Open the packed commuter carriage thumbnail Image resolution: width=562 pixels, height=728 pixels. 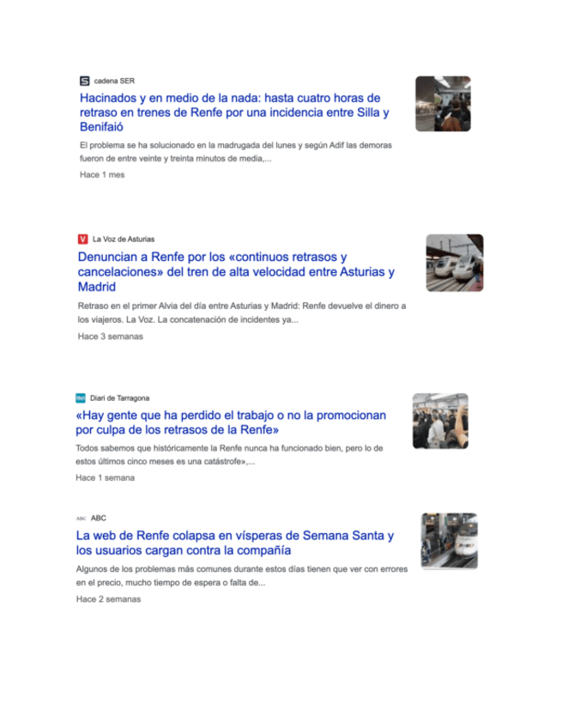click(x=440, y=422)
